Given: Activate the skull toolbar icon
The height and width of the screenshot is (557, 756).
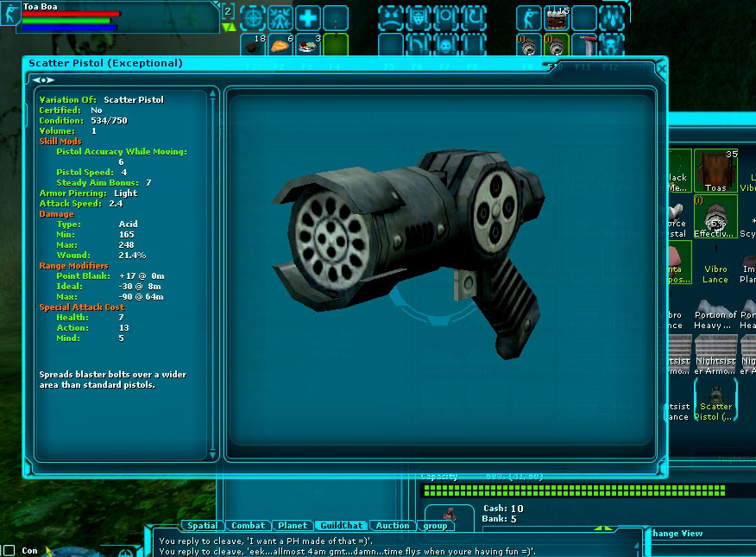Looking at the screenshot, I should [x=445, y=44].
